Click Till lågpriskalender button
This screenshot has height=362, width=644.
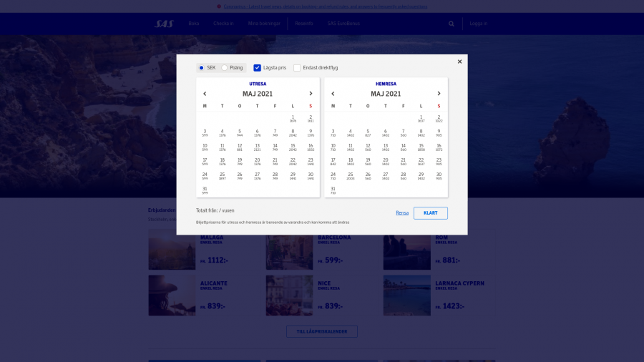tap(322, 331)
